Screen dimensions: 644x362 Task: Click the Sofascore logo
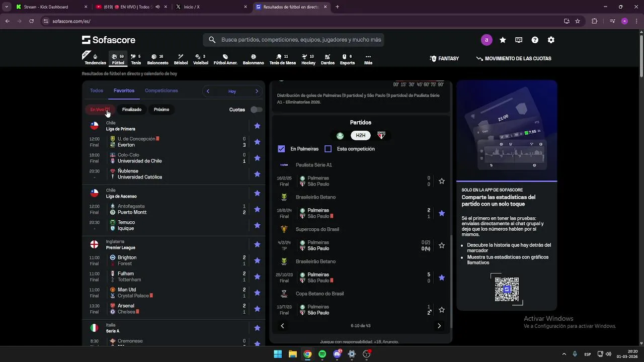click(x=109, y=40)
